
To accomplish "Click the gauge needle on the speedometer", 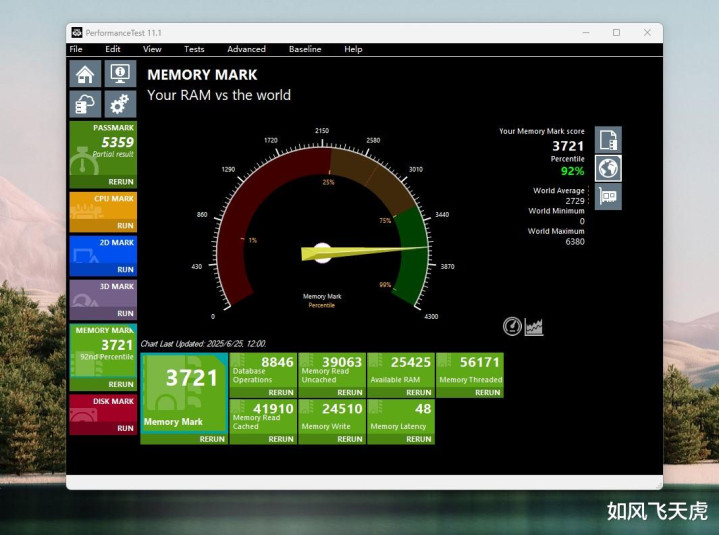I will (x=365, y=252).
